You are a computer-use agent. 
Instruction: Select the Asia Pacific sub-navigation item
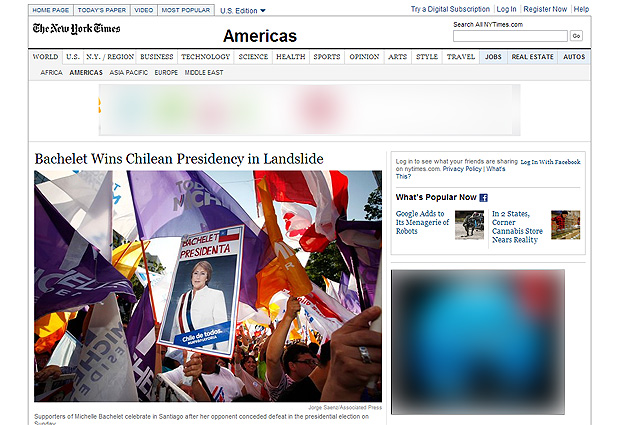coord(128,73)
